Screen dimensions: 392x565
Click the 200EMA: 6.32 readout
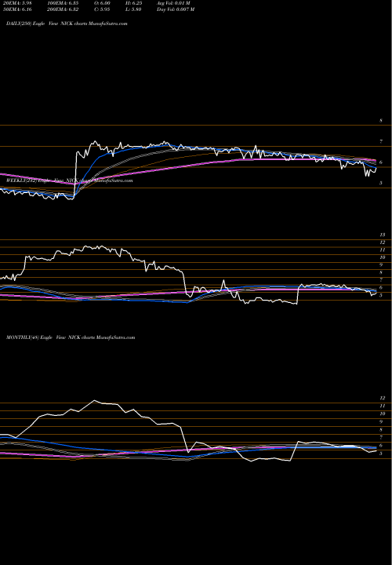(x=64, y=9)
